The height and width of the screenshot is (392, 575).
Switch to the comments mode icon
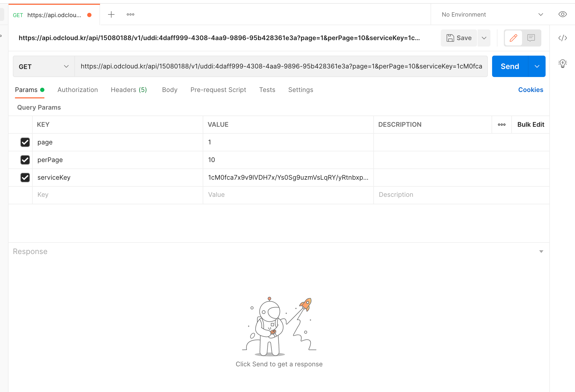click(x=531, y=38)
